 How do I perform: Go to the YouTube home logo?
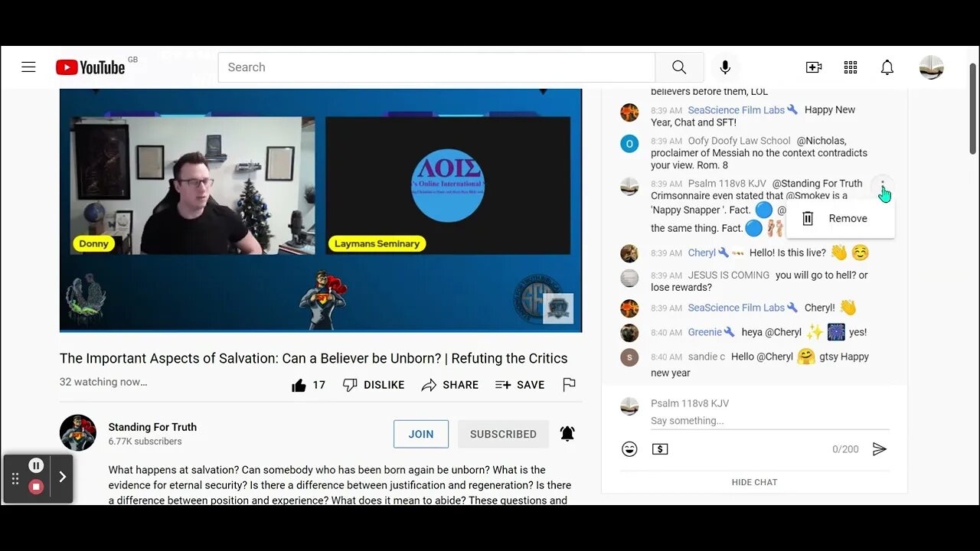coord(90,67)
